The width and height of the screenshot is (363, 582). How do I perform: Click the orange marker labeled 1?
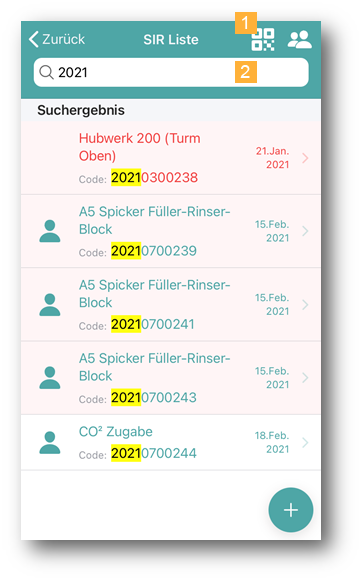tap(246, 23)
